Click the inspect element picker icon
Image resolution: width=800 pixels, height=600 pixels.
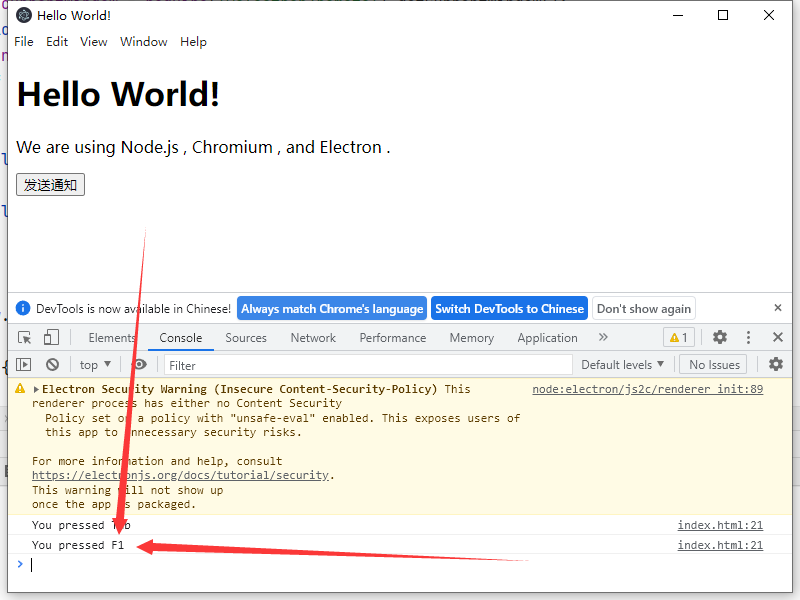(x=24, y=338)
